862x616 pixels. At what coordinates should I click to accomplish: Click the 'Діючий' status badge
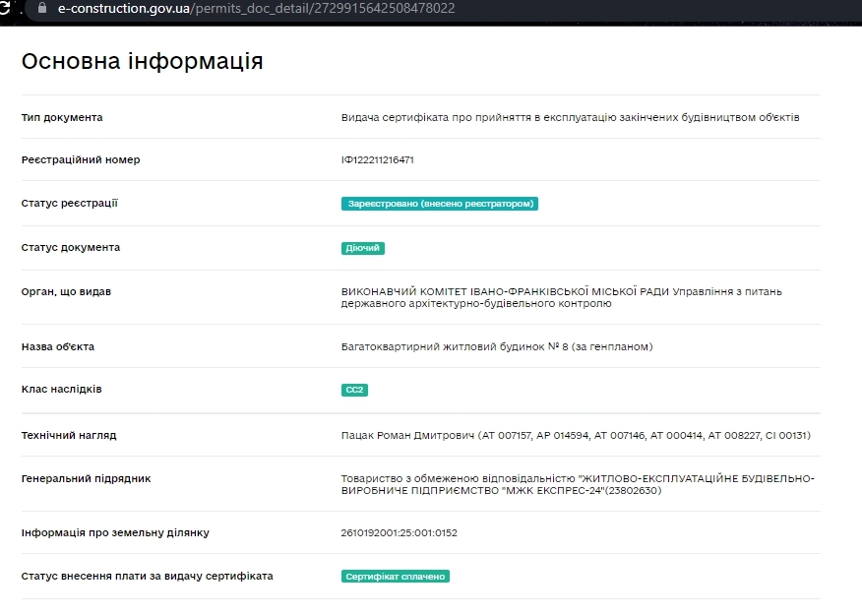point(363,248)
